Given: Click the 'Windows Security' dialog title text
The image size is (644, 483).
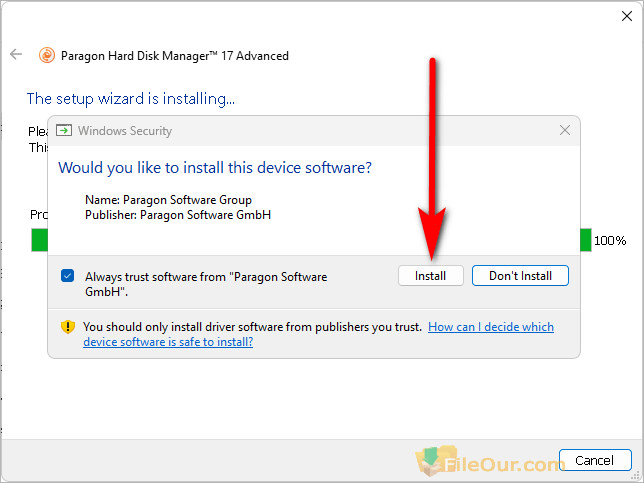Looking at the screenshot, I should pos(125,131).
